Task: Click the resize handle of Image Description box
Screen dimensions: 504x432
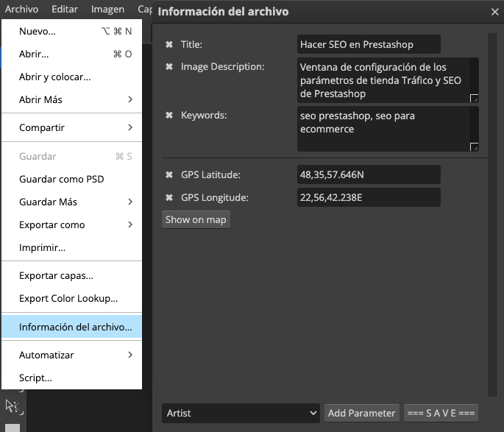Action: (x=474, y=98)
